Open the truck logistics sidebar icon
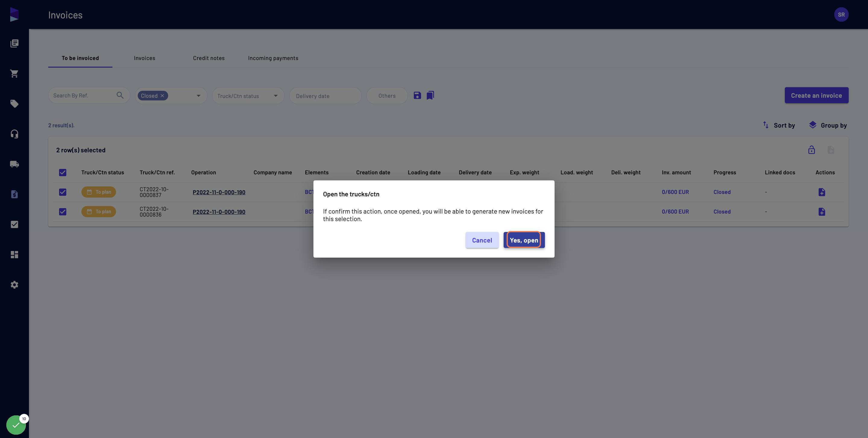The height and width of the screenshot is (438, 868). [14, 164]
